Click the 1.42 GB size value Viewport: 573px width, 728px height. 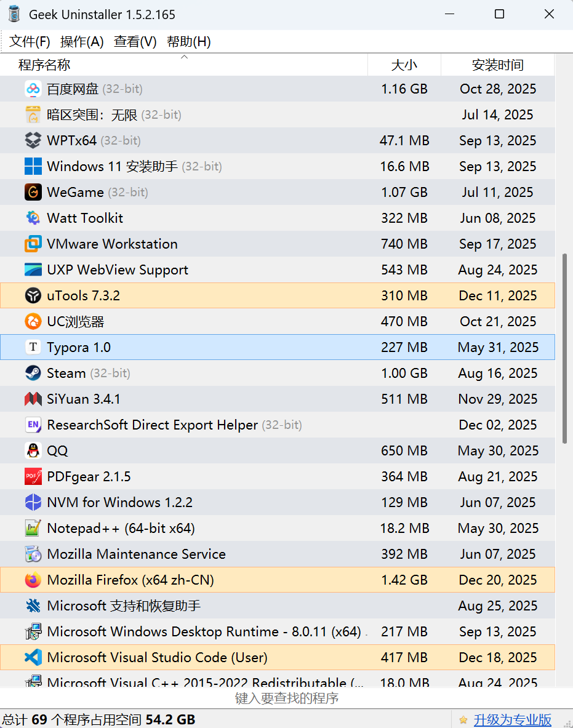click(404, 580)
